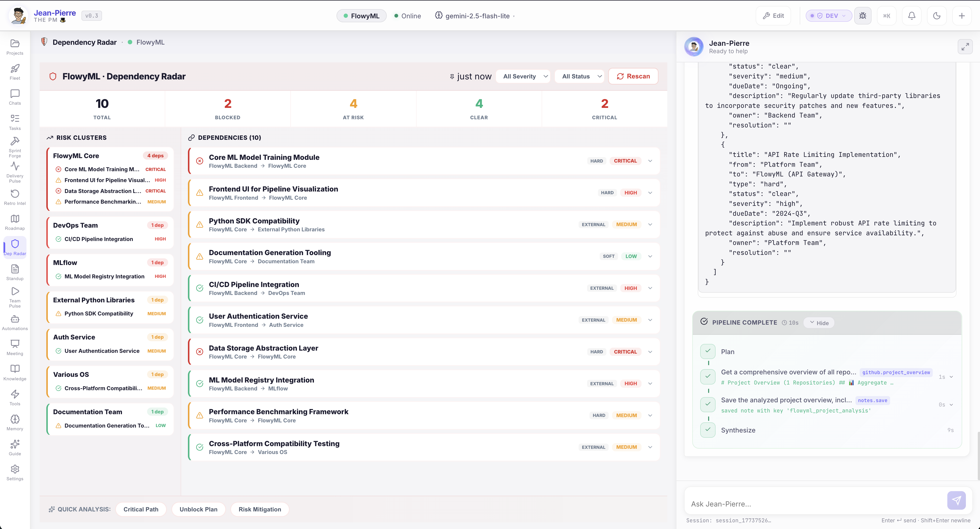The width and height of the screenshot is (980, 529).
Task: Switch to Dep Radar in the sidebar
Action: (15, 247)
